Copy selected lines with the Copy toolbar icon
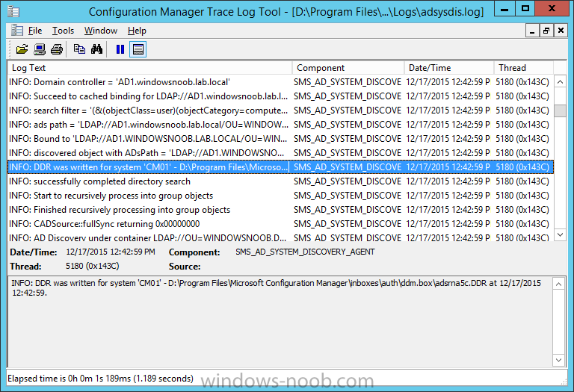Screen dimensions: 574x392 coord(79,49)
